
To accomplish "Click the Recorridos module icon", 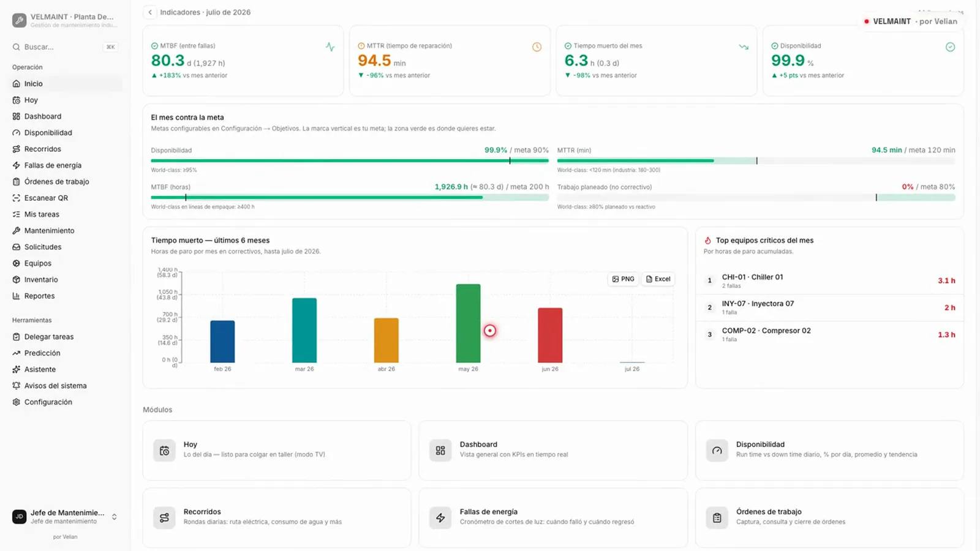I will click(x=164, y=517).
